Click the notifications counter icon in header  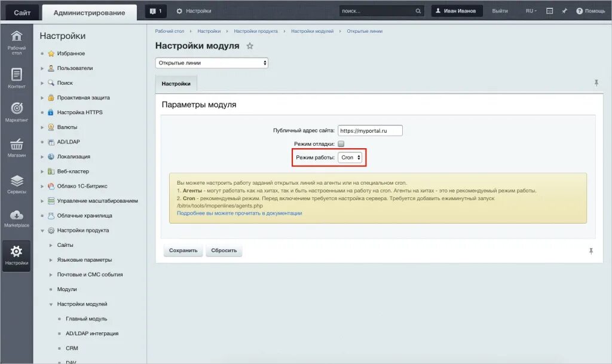pyautogui.click(x=156, y=11)
